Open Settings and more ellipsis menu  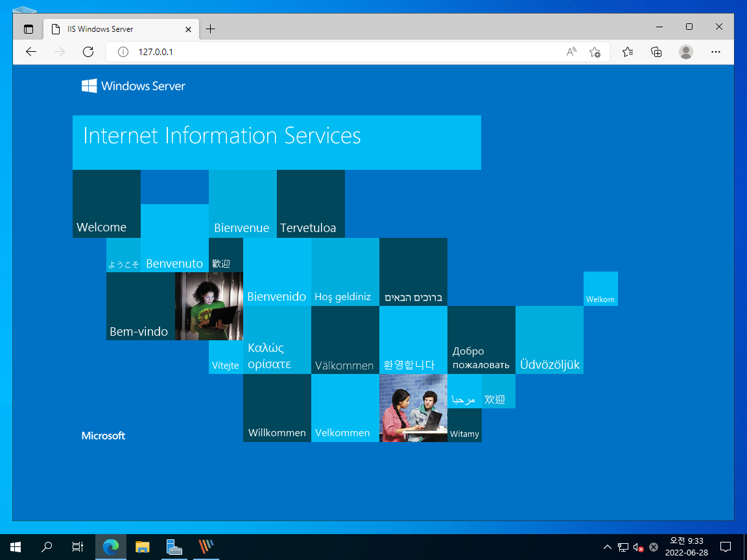[716, 52]
